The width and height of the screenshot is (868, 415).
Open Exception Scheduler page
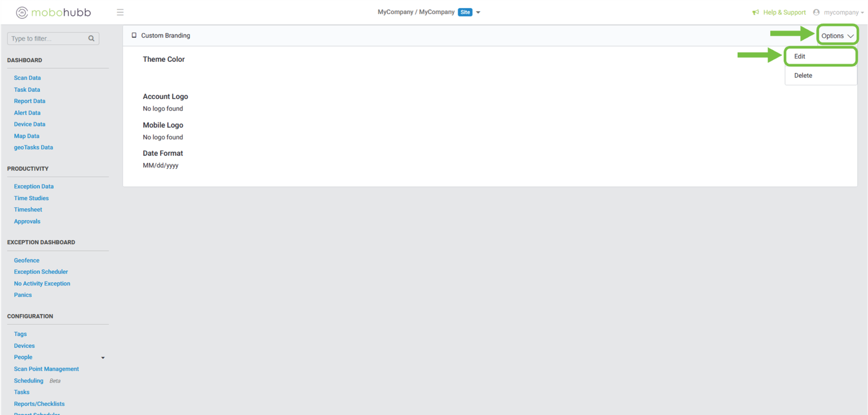[41, 272]
